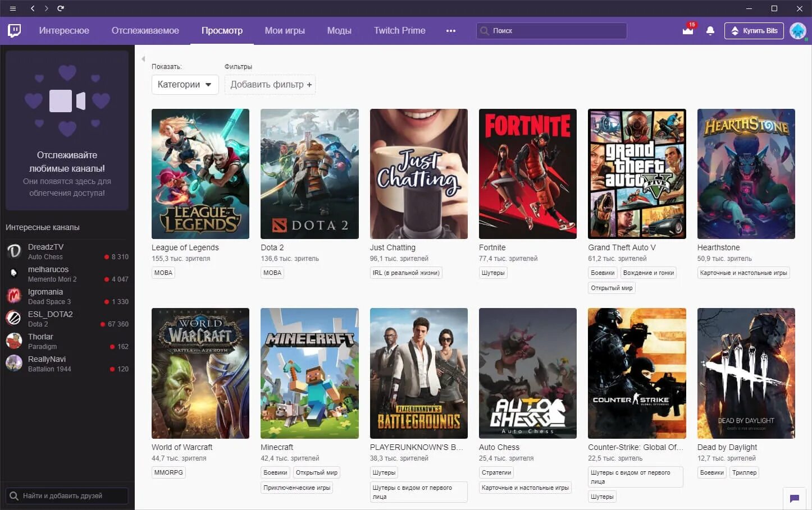Open DreadzTV channel avatar

click(14, 251)
